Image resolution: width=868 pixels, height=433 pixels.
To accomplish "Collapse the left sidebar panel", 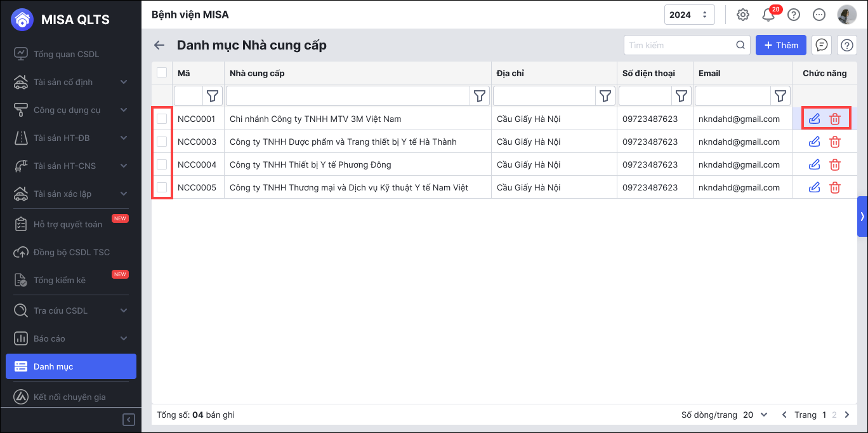I will [129, 420].
